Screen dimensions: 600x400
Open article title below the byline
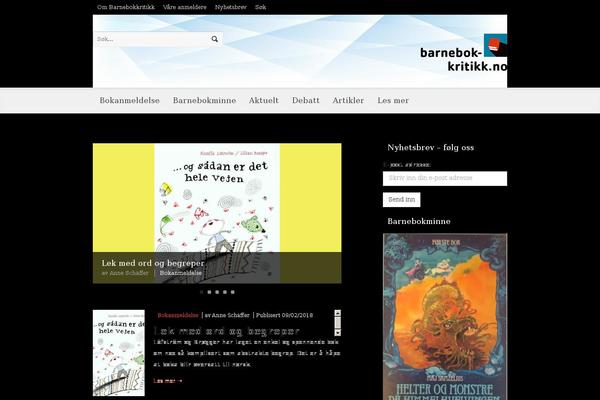[x=227, y=331]
